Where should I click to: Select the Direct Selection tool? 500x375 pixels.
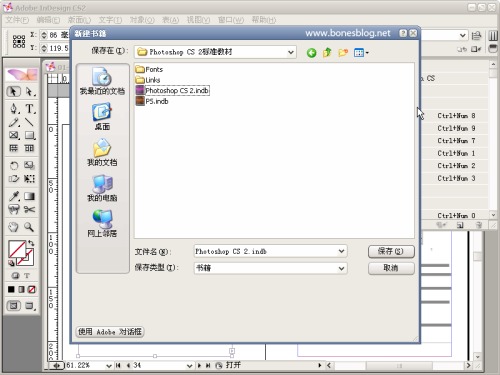click(x=30, y=91)
